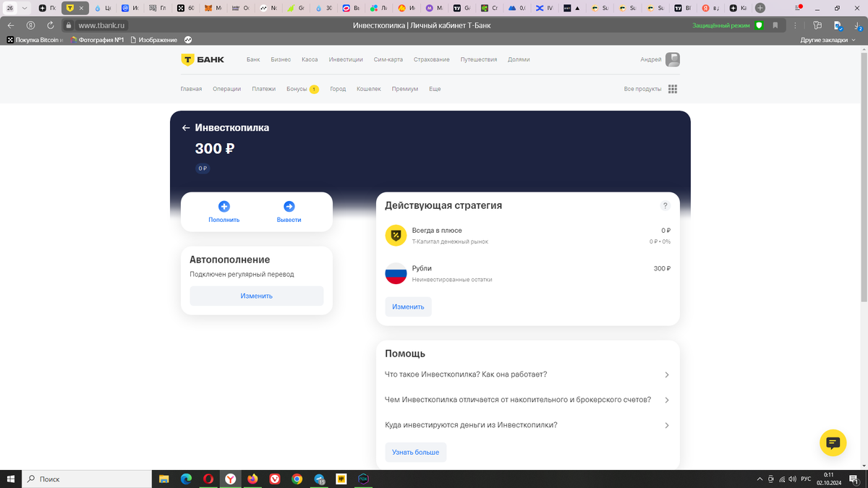Open Фотография №1 bookmark
This screenshot has width=868, height=488.
(98, 40)
